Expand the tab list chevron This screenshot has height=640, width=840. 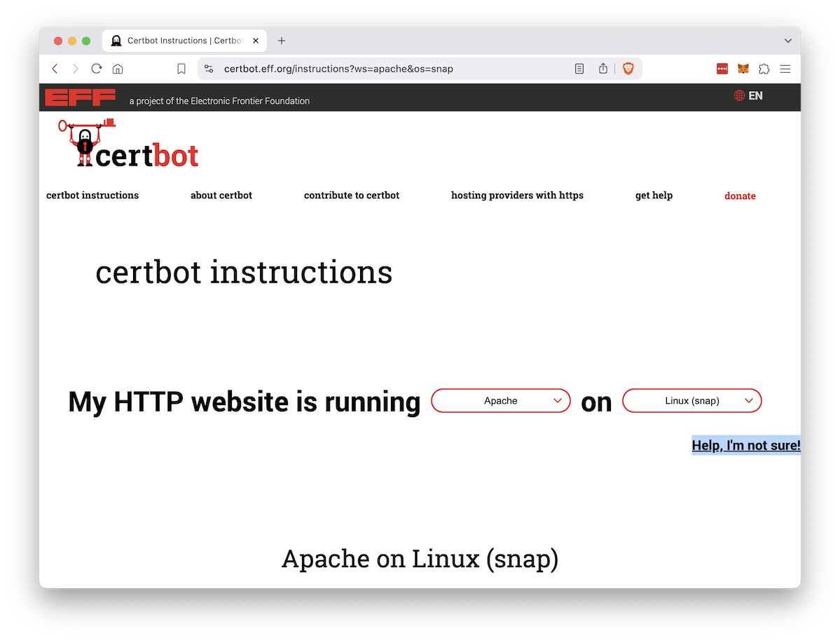[788, 41]
